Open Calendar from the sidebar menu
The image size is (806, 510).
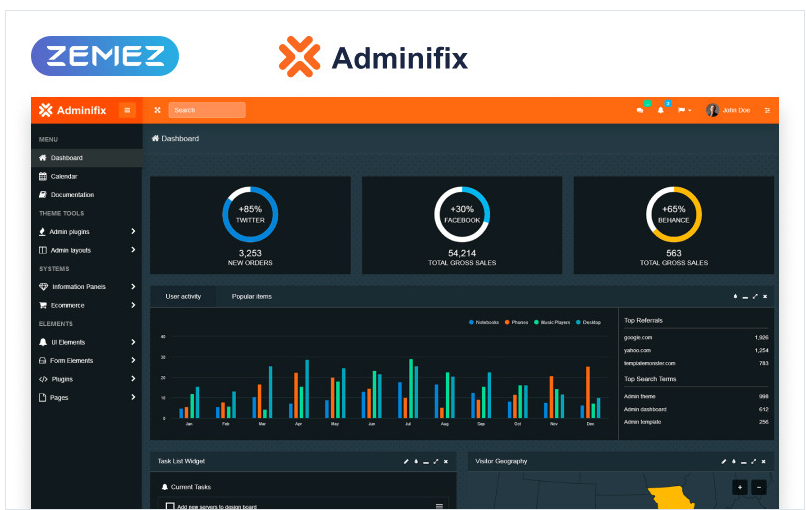(x=64, y=176)
